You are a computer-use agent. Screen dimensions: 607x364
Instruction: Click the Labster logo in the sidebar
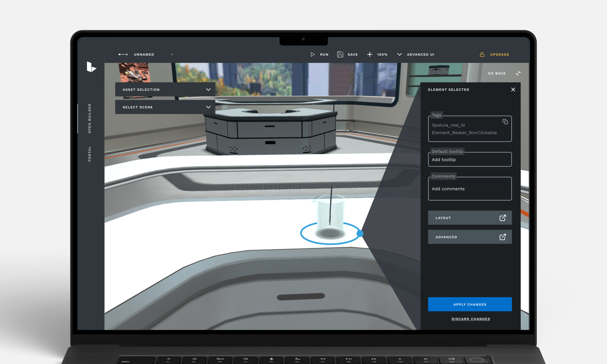[x=92, y=67]
